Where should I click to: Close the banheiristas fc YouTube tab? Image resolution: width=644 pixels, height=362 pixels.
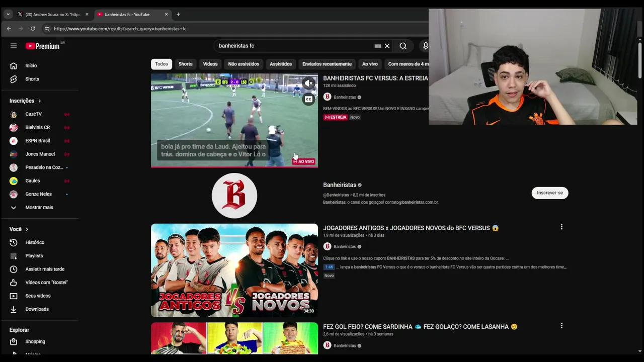click(x=166, y=14)
